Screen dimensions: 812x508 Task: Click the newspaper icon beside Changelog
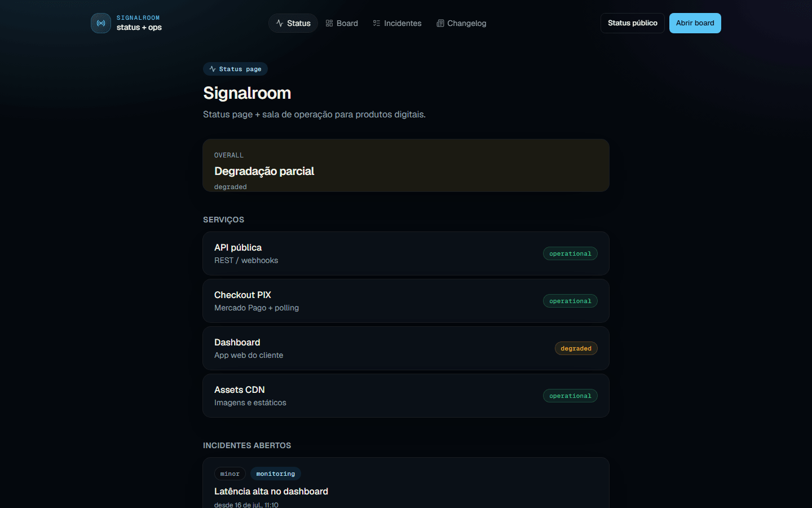[x=440, y=23]
